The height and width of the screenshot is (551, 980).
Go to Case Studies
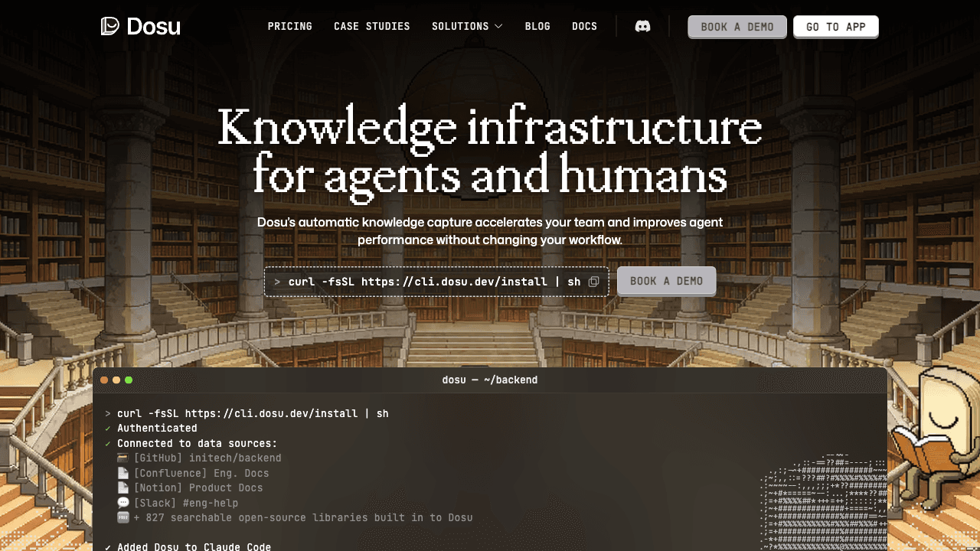point(372,26)
